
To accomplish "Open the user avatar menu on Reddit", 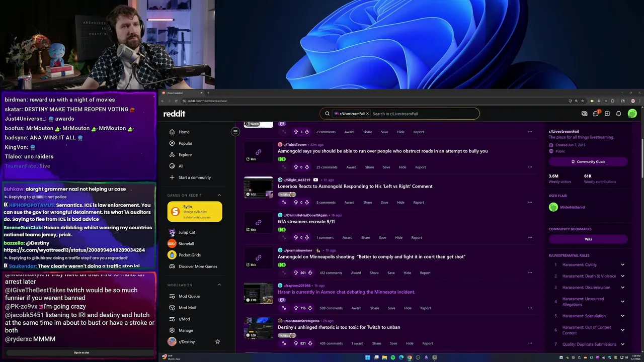I will click(632, 114).
